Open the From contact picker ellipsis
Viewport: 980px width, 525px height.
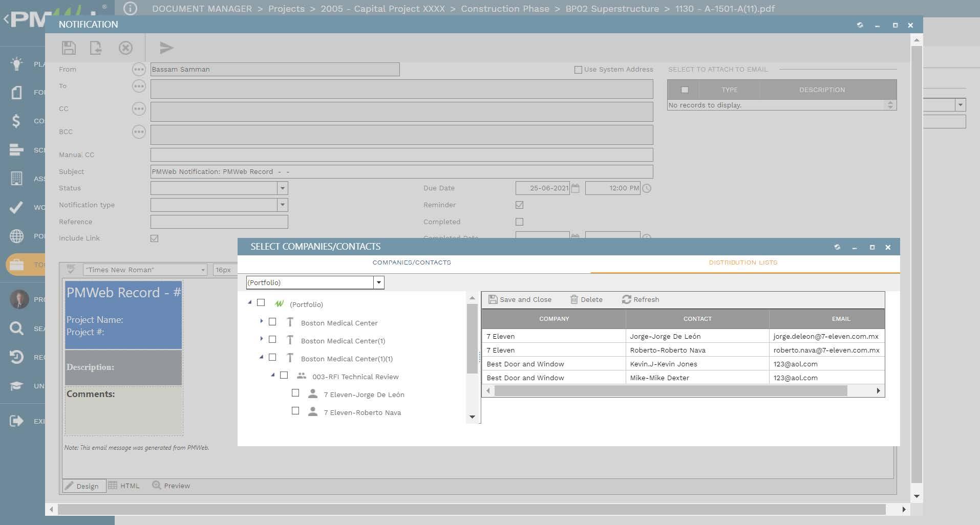pos(139,69)
